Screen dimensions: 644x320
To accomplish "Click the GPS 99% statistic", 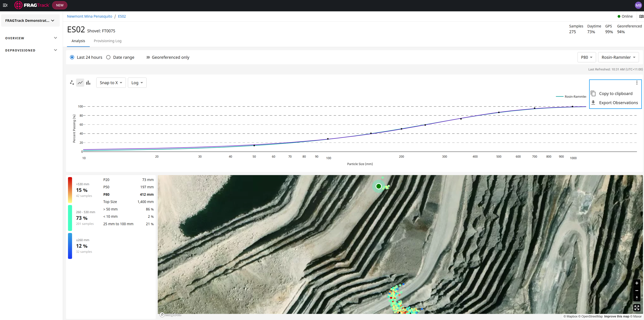I will coord(609,29).
